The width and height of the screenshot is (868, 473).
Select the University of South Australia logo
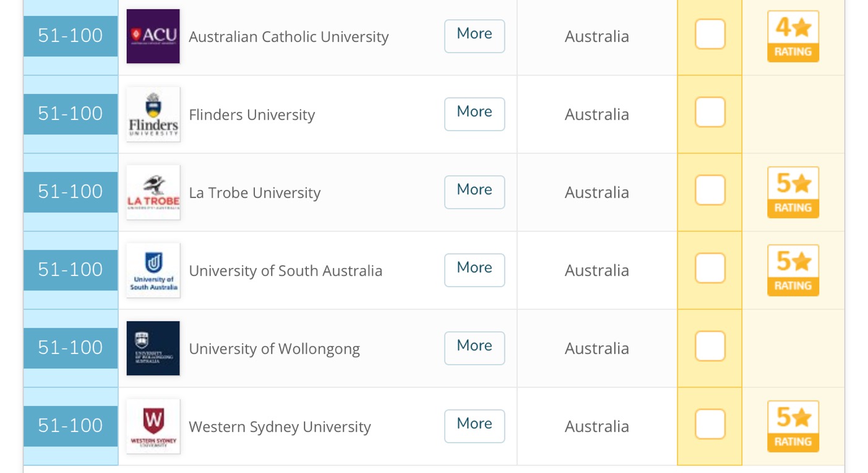(153, 271)
